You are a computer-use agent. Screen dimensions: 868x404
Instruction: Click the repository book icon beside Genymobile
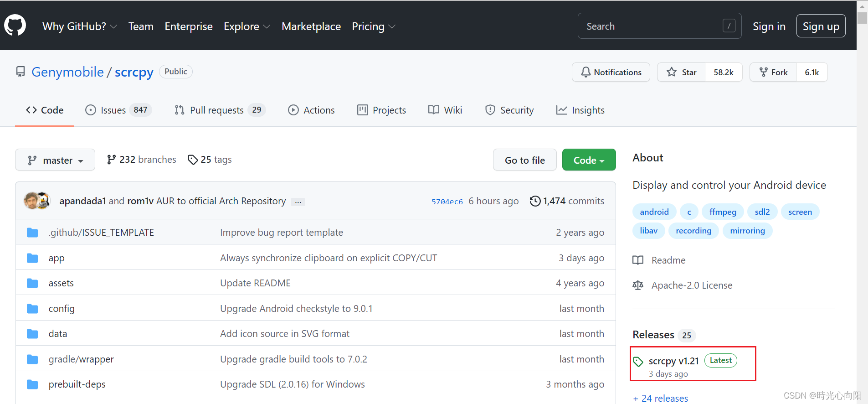[21, 72]
